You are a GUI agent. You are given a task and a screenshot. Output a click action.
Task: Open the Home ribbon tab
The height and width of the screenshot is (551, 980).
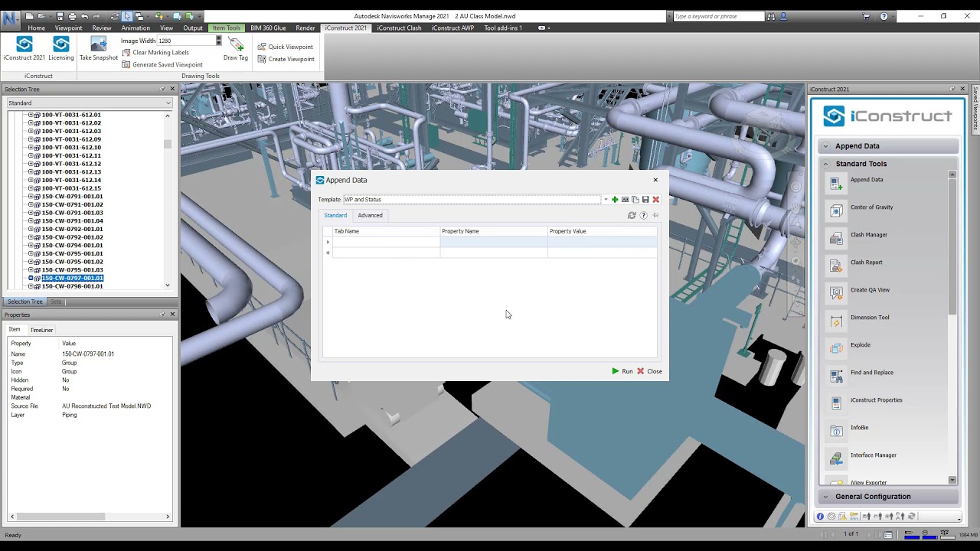pyautogui.click(x=36, y=28)
